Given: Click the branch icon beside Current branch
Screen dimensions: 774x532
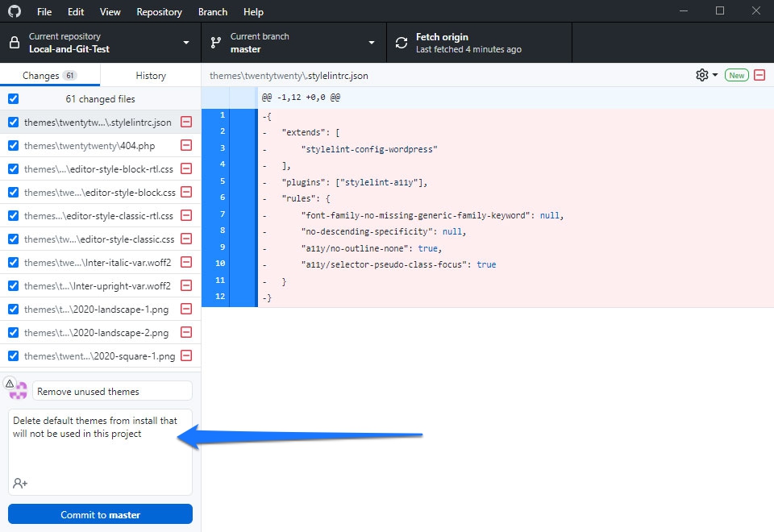Looking at the screenshot, I should 216,43.
